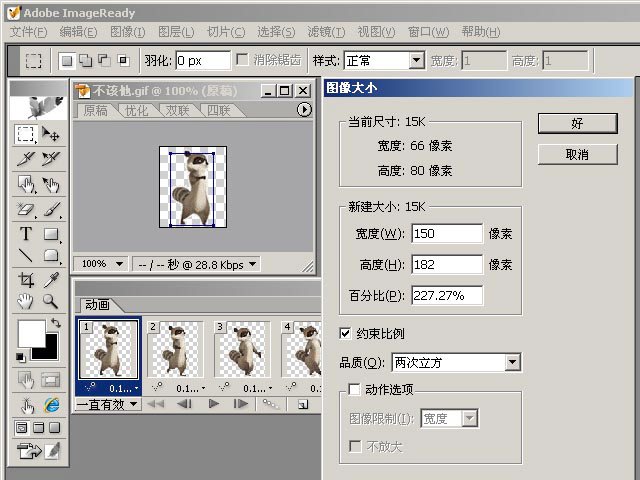
Task: Select animation frame 3 thumbnail
Action: pos(243,350)
